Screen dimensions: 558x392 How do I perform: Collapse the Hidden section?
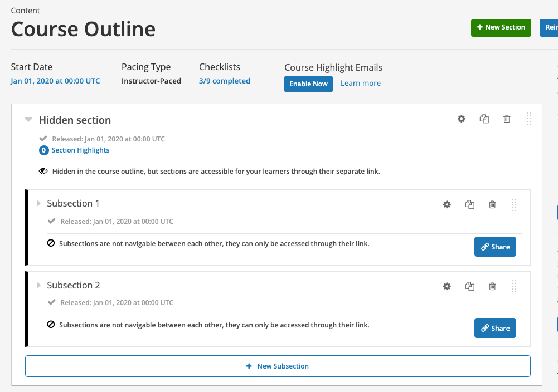click(28, 120)
